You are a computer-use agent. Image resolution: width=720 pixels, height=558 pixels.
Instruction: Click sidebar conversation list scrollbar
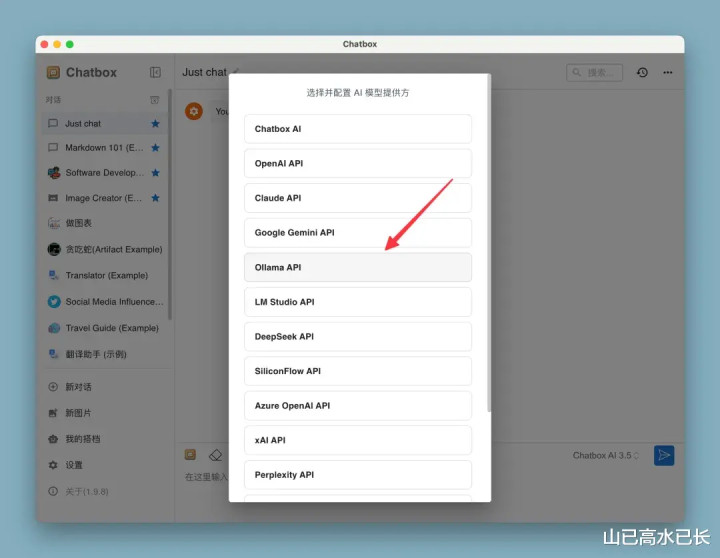point(170,204)
